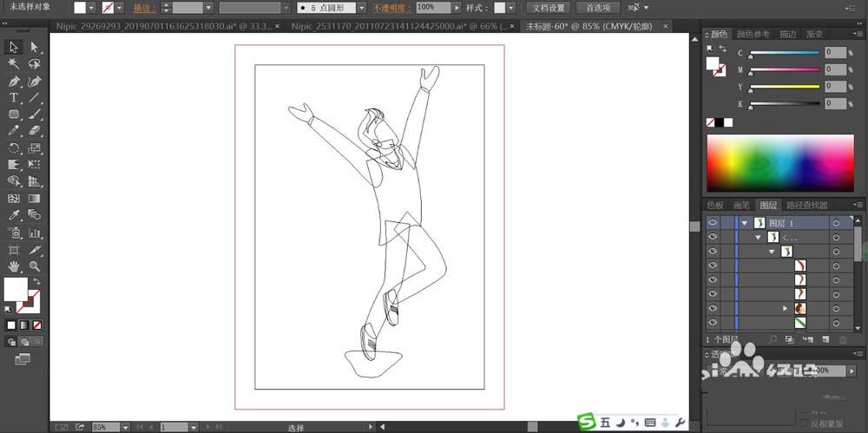Select the Selection (black arrow) tool
Screen dimensions: 868x433
[x=14, y=48]
